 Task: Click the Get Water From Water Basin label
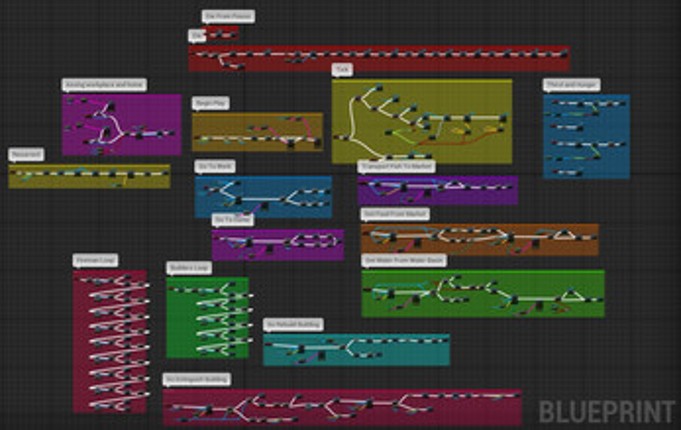(x=404, y=260)
